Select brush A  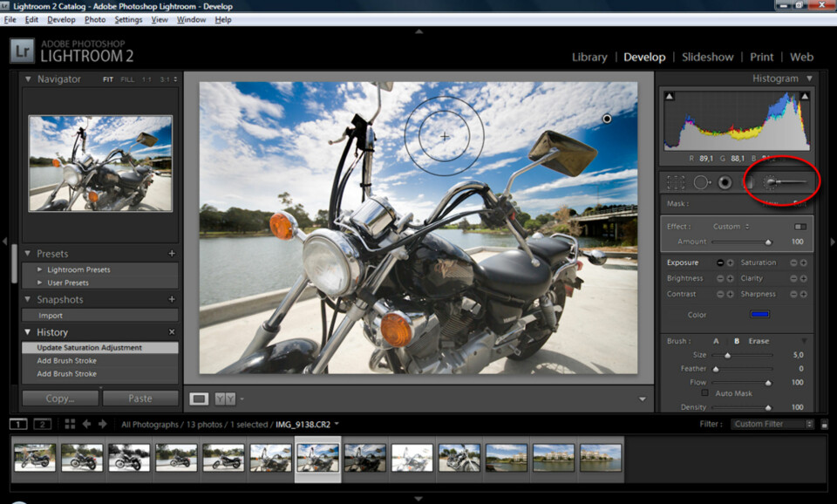click(716, 341)
